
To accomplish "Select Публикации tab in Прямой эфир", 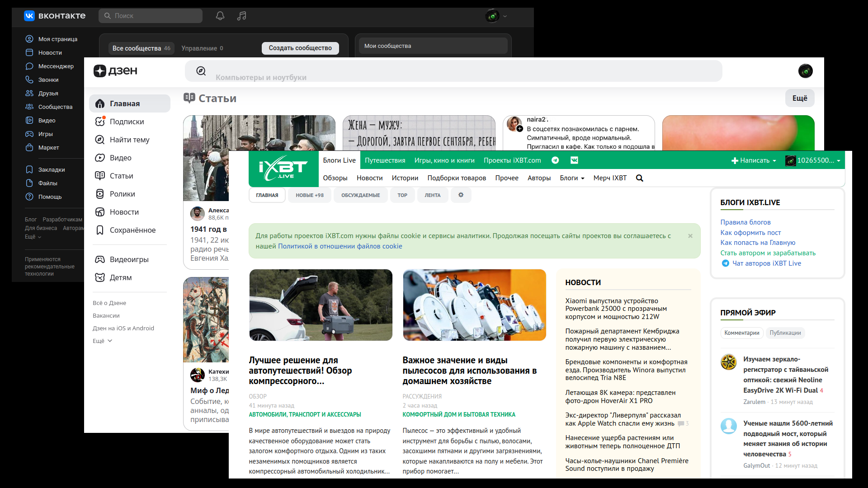I will pyautogui.click(x=785, y=333).
